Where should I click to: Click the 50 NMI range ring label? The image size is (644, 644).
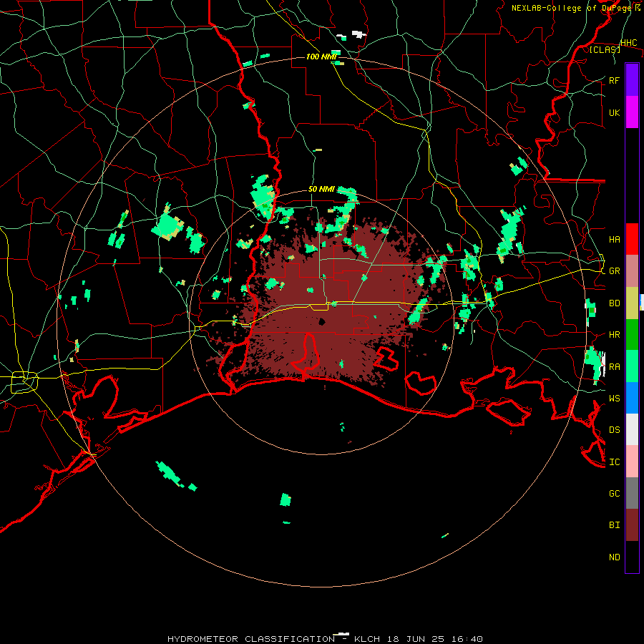pyautogui.click(x=321, y=190)
